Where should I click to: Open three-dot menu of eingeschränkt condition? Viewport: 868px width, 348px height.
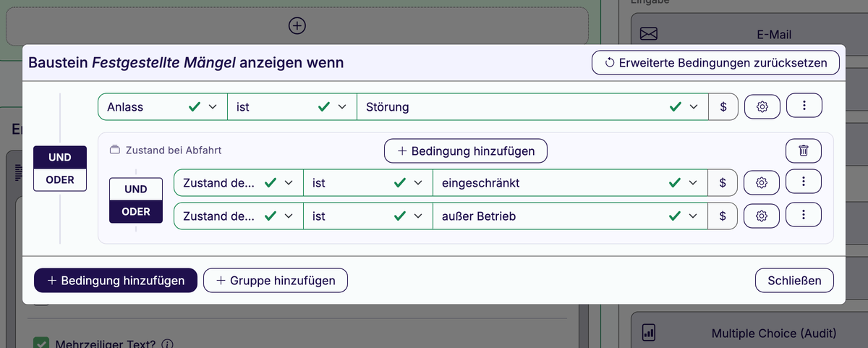(x=804, y=182)
